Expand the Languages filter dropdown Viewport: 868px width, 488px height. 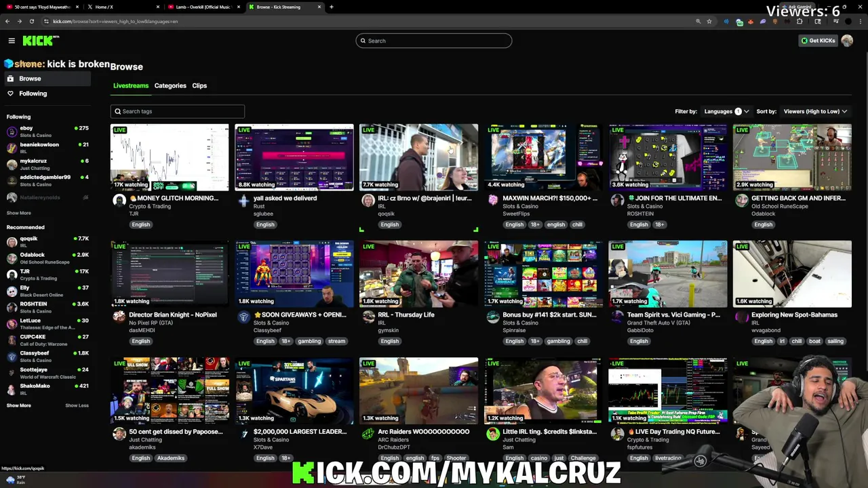726,111
